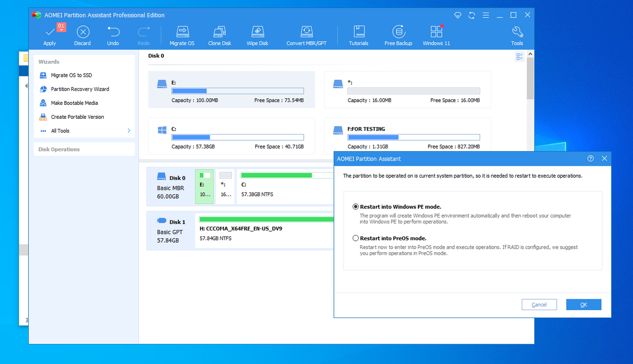Click the F:FOR TESTING usage bar
The width and height of the screenshot is (633, 364).
(413, 137)
